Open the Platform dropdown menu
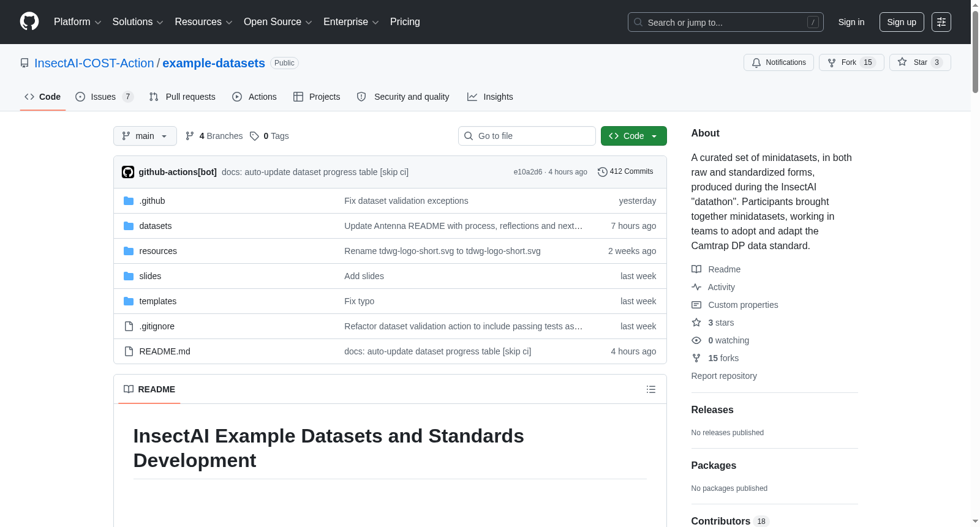 coord(77,22)
